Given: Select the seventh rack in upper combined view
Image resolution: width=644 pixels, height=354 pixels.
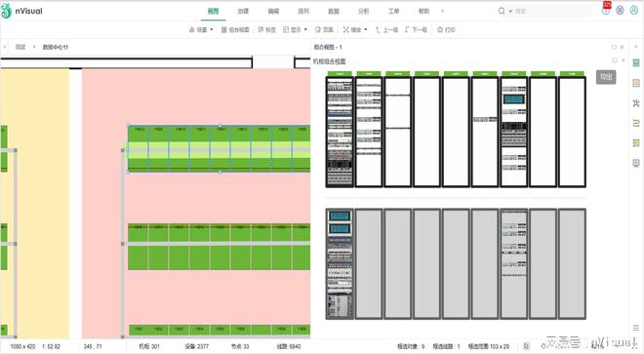Looking at the screenshot, I should (514, 132).
